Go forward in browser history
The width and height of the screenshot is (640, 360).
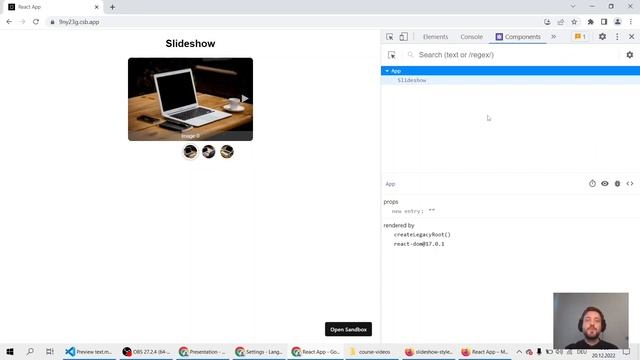pos(22,22)
